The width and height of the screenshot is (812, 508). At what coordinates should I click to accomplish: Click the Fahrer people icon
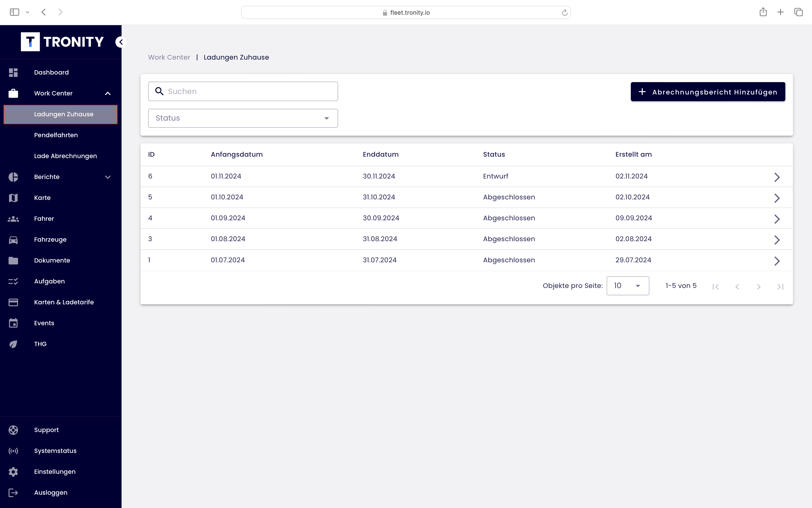click(x=13, y=219)
